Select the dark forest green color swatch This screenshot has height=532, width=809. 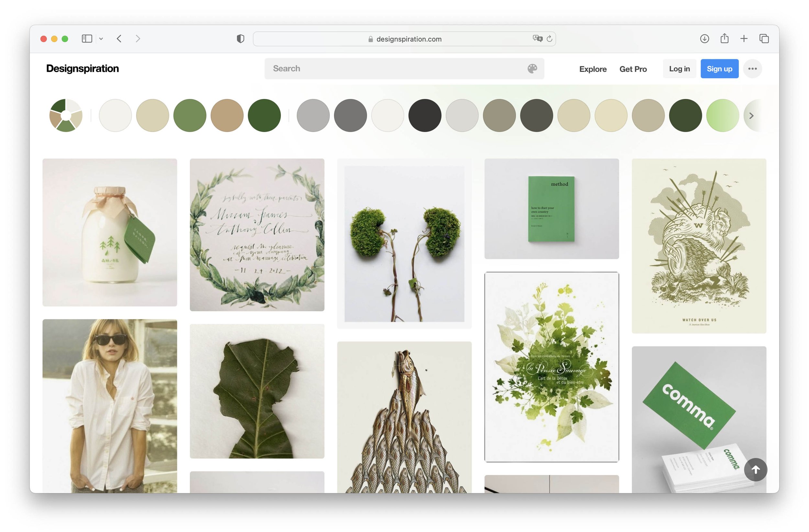(x=264, y=116)
